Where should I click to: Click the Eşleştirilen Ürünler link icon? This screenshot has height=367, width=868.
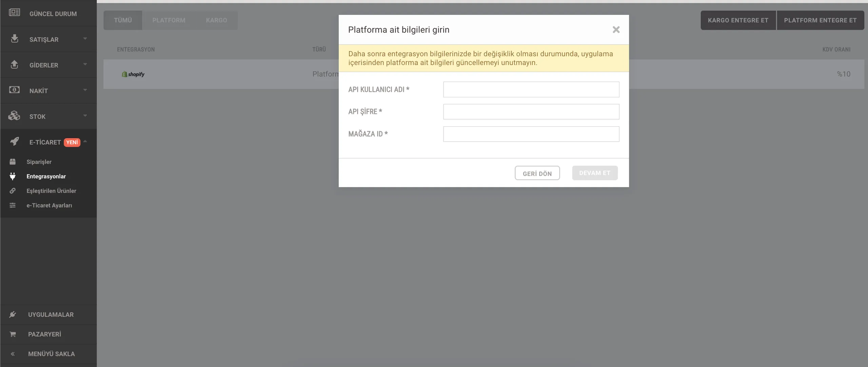click(x=13, y=191)
